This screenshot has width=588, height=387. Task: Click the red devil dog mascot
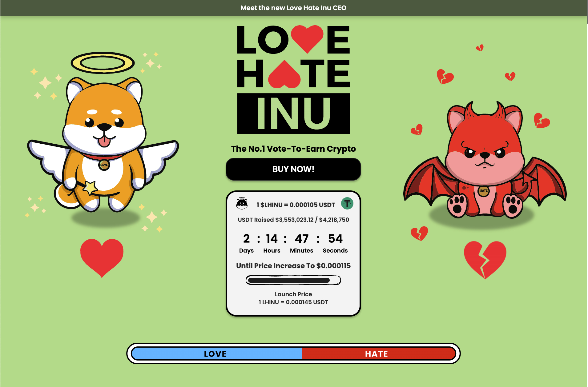point(485,160)
